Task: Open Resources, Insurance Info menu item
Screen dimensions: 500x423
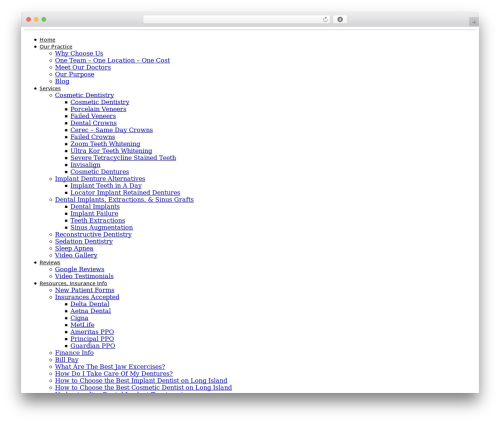Action: [73, 283]
